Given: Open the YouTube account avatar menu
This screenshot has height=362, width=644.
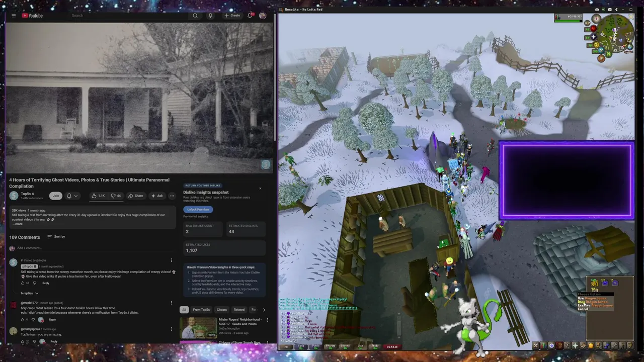Looking at the screenshot, I should tap(262, 16).
